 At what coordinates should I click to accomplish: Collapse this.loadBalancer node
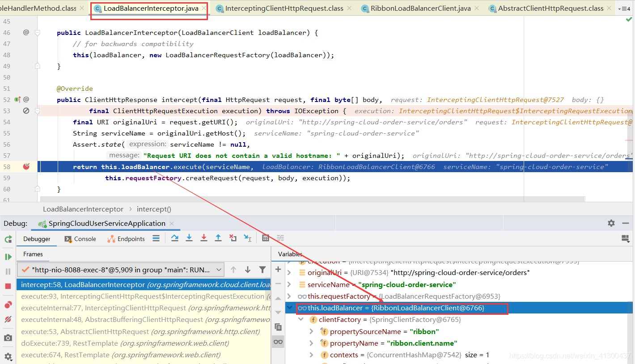tap(289, 308)
